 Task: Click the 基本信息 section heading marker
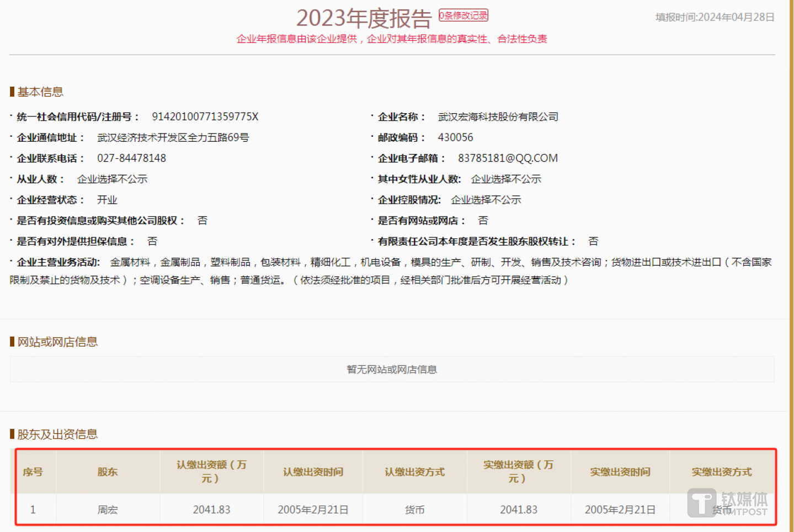tap(12, 92)
